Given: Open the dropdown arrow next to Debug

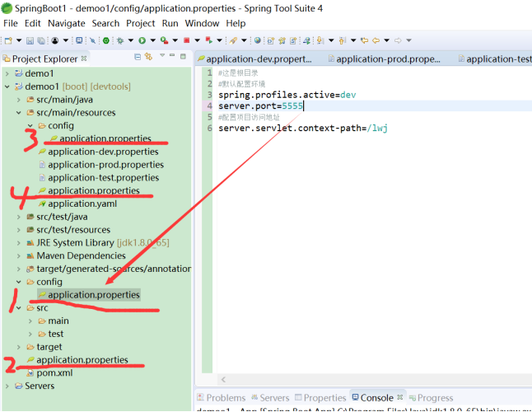Looking at the screenshot, I should coord(131,40).
